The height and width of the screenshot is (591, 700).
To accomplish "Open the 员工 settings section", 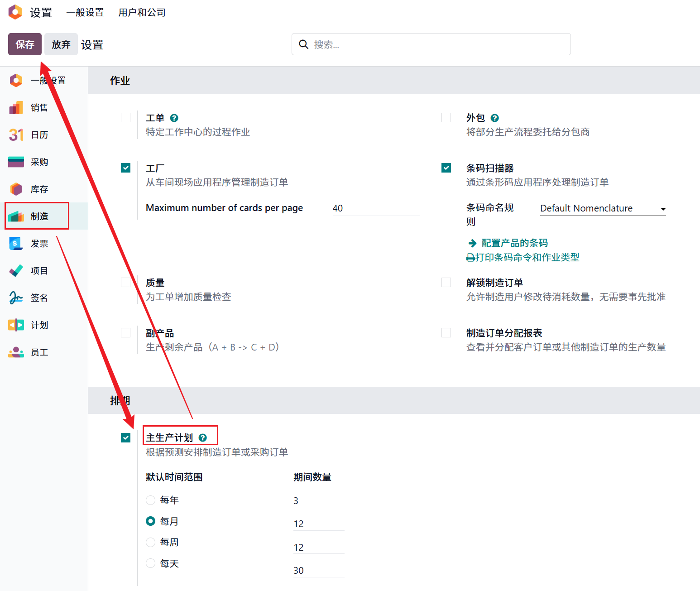I will coord(39,352).
